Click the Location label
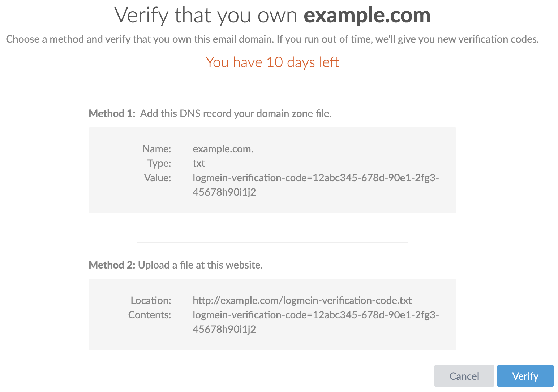Screen dimensions: 558x392 click(151, 300)
